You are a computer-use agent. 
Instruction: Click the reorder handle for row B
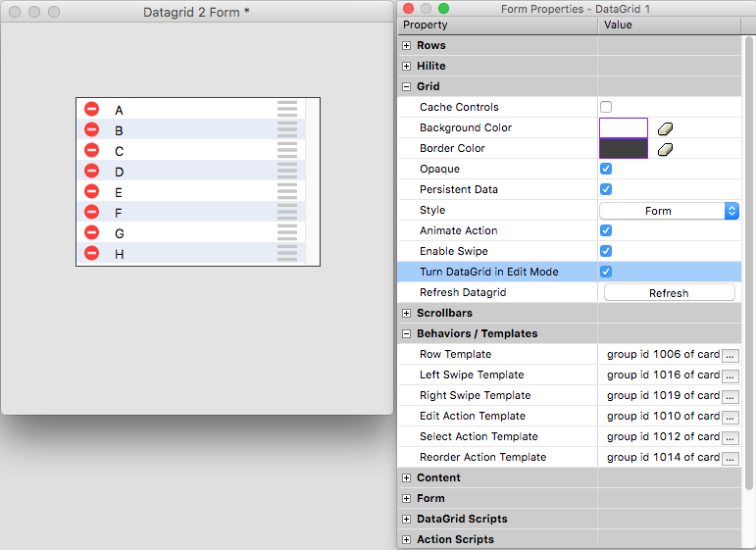tap(287, 130)
